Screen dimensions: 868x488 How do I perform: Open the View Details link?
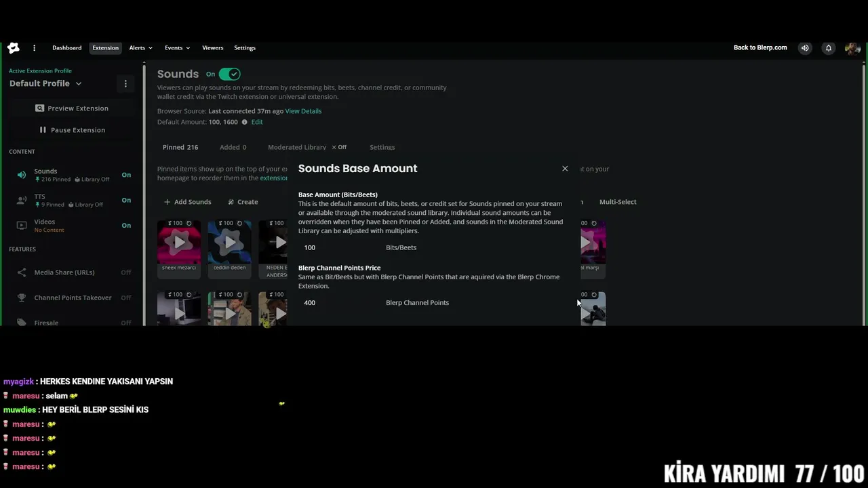(x=303, y=111)
